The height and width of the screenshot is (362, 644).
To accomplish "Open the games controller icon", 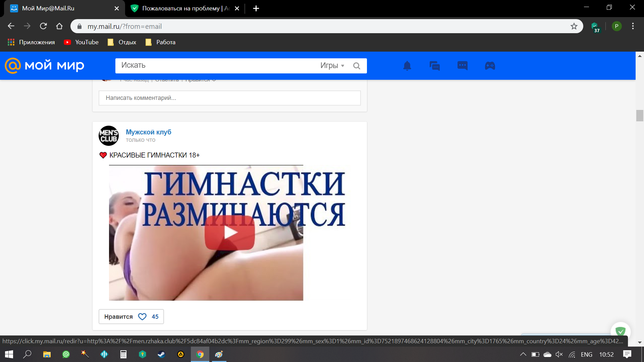I will click(x=490, y=66).
